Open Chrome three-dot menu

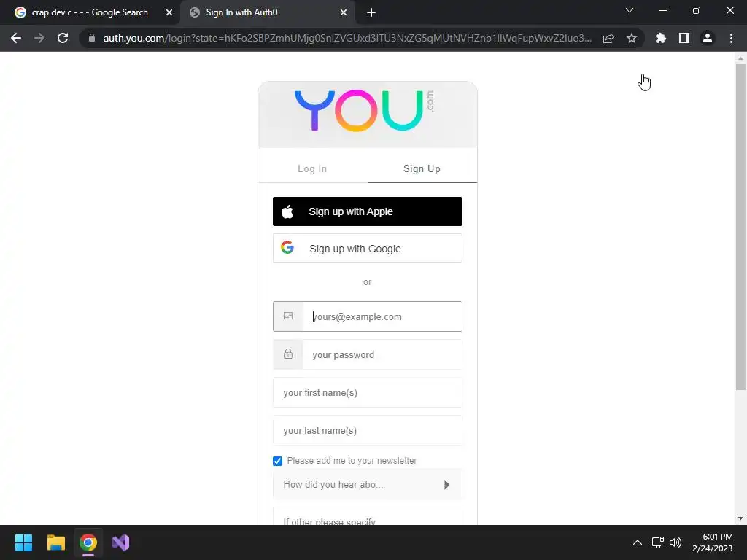tap(731, 38)
